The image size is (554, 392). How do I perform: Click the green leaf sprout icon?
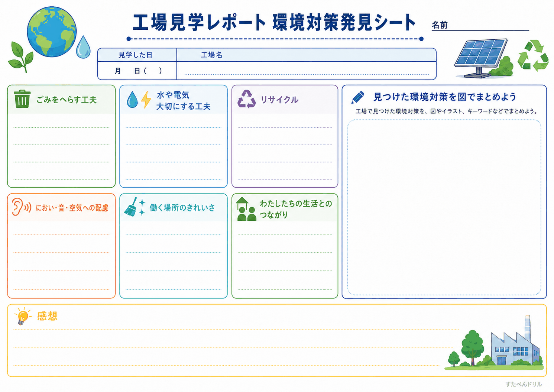click(x=20, y=57)
